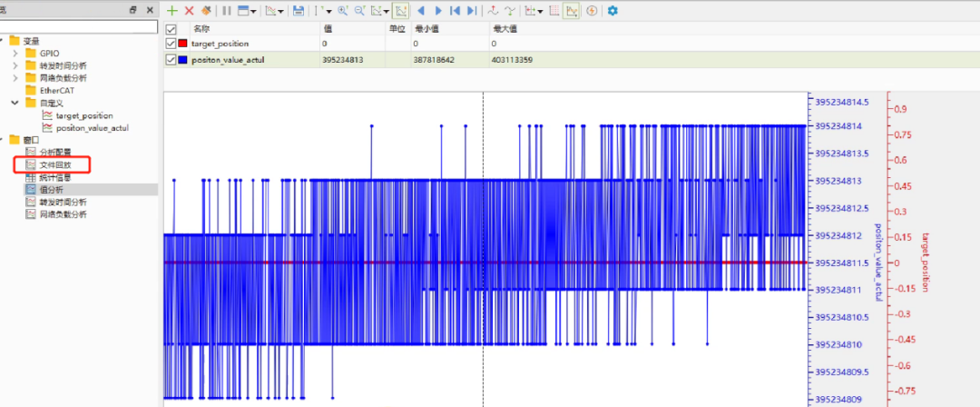The image size is (980, 407).
Task: Click the blue floppy-disk save icon
Action: click(299, 11)
